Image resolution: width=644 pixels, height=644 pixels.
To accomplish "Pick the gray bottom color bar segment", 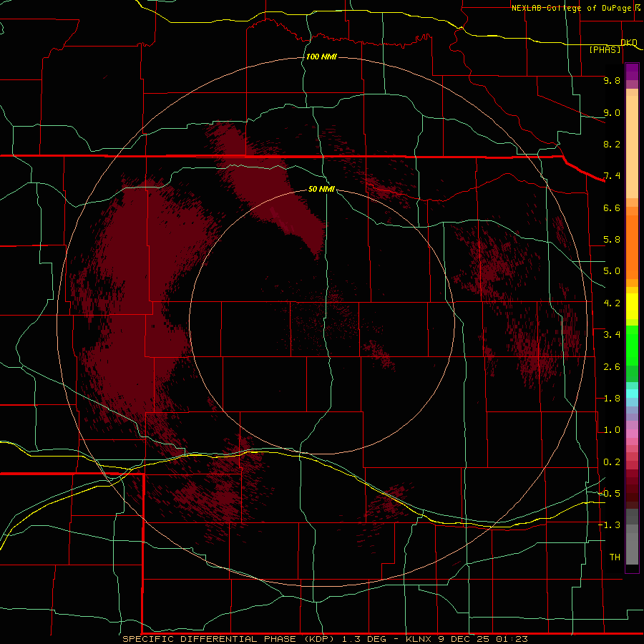I will point(632,548).
